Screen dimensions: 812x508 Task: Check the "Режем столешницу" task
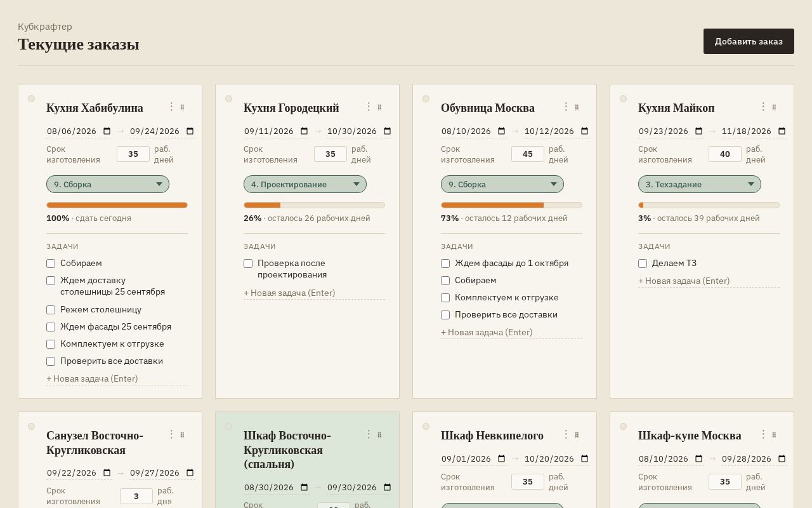coord(51,310)
